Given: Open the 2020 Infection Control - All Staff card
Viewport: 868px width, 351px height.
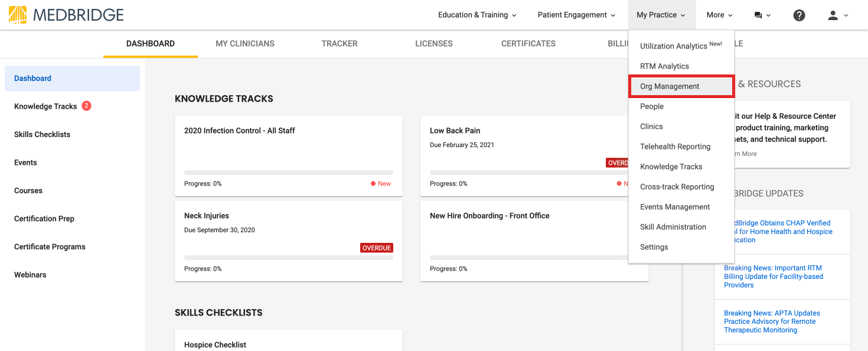Looking at the screenshot, I should point(289,156).
